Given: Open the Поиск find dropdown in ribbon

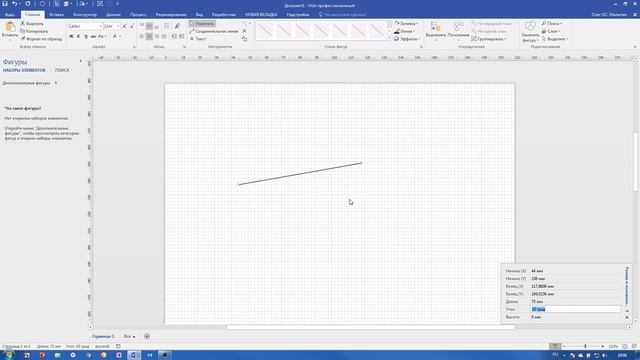Looking at the screenshot, I should click(552, 24).
